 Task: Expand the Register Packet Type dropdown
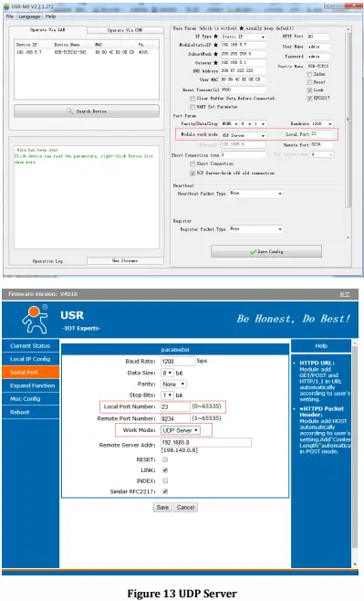pyautogui.click(x=255, y=229)
